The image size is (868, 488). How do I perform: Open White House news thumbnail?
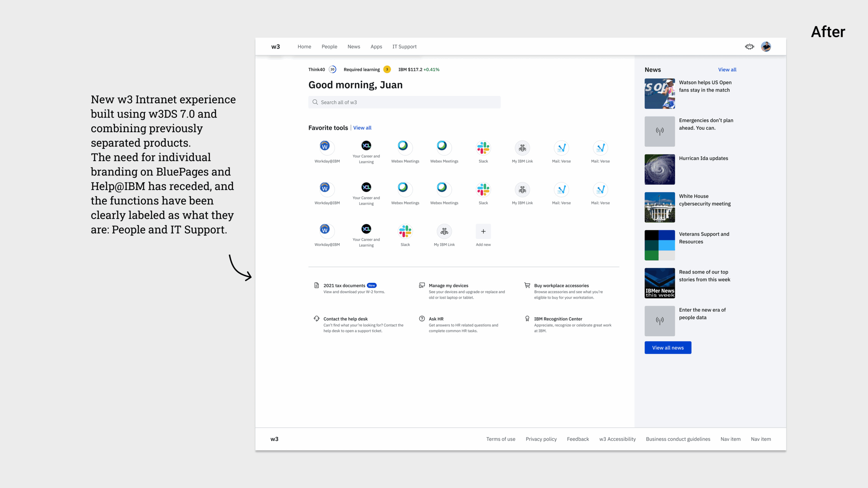(659, 207)
